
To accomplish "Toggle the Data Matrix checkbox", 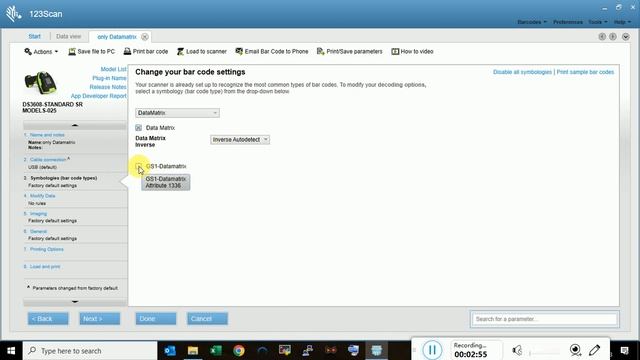I will 138,128.
